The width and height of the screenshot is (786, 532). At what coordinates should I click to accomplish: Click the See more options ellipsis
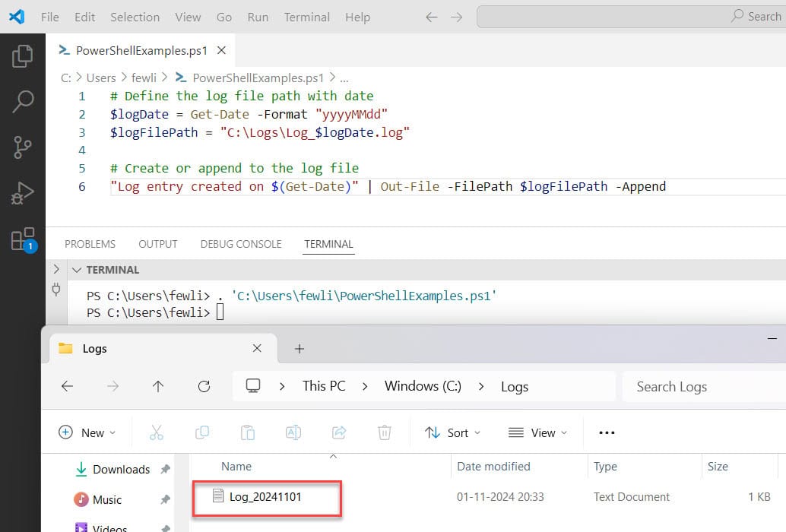[x=606, y=432]
